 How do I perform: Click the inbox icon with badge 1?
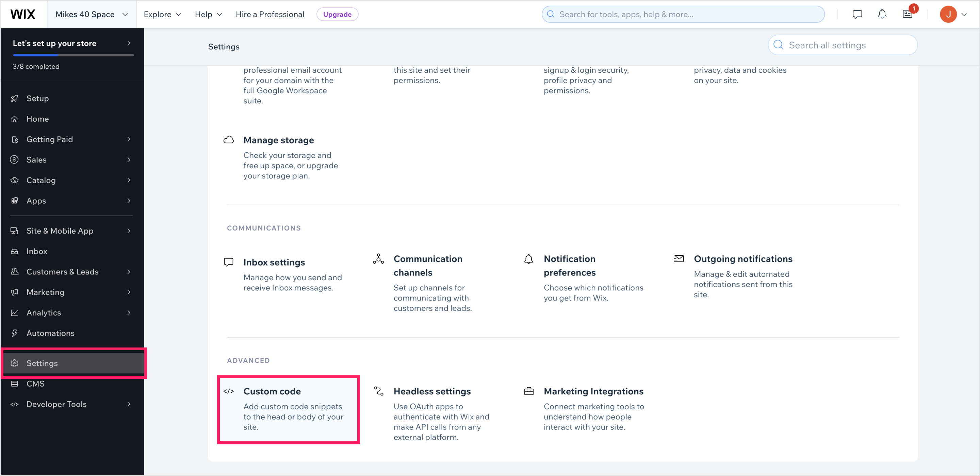point(907,14)
